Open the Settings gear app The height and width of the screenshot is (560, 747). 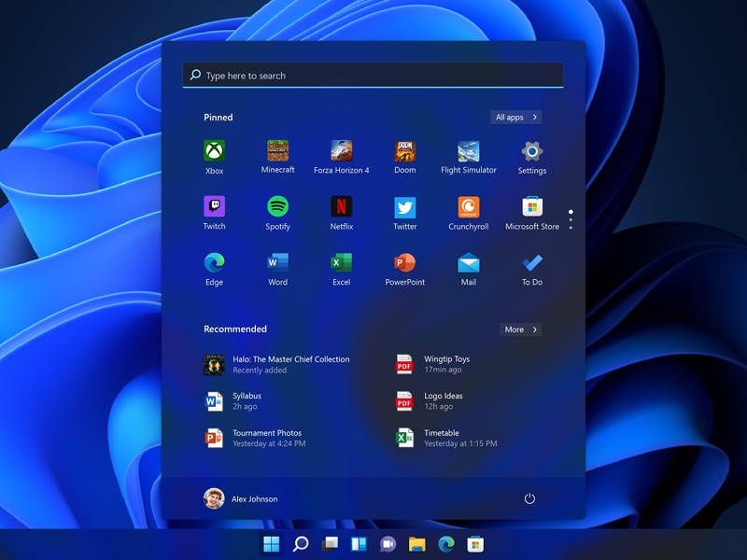[532, 157]
